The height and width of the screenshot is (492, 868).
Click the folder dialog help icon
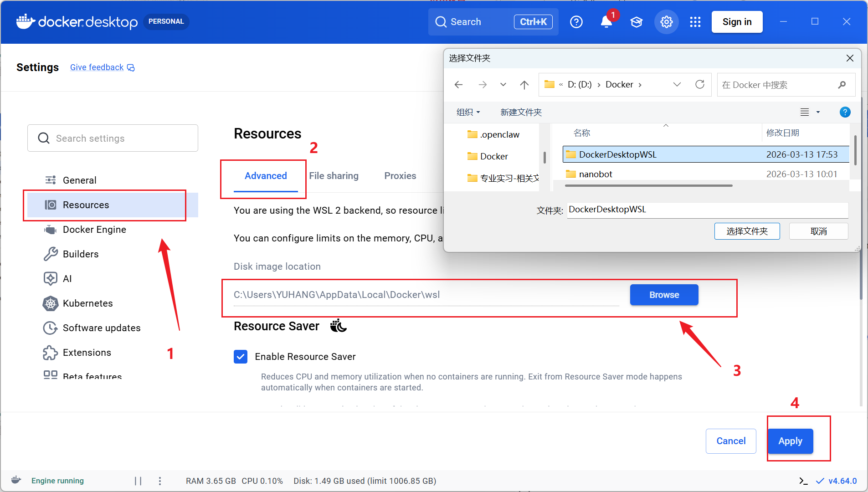click(x=845, y=112)
